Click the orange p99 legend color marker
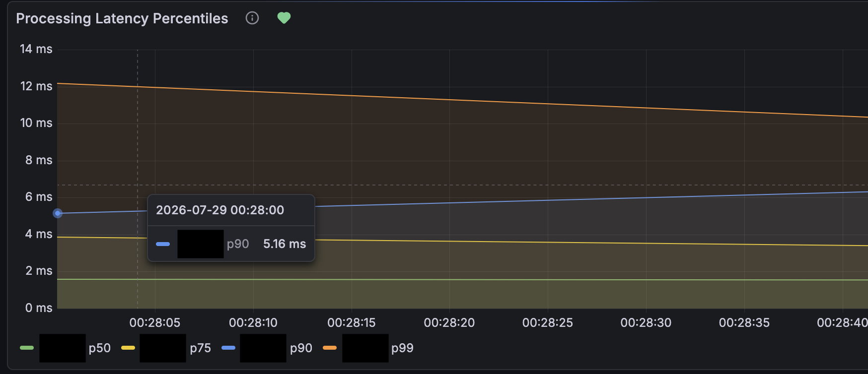868x374 pixels. [x=330, y=348]
